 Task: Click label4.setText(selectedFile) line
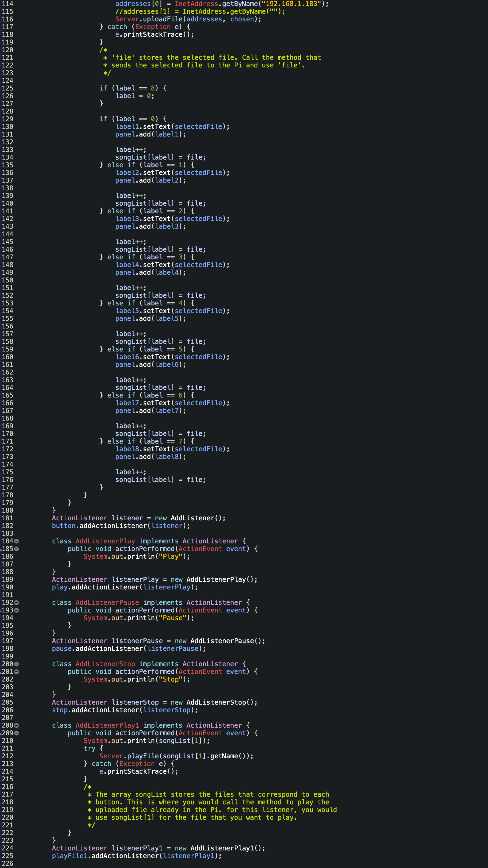click(x=172, y=265)
